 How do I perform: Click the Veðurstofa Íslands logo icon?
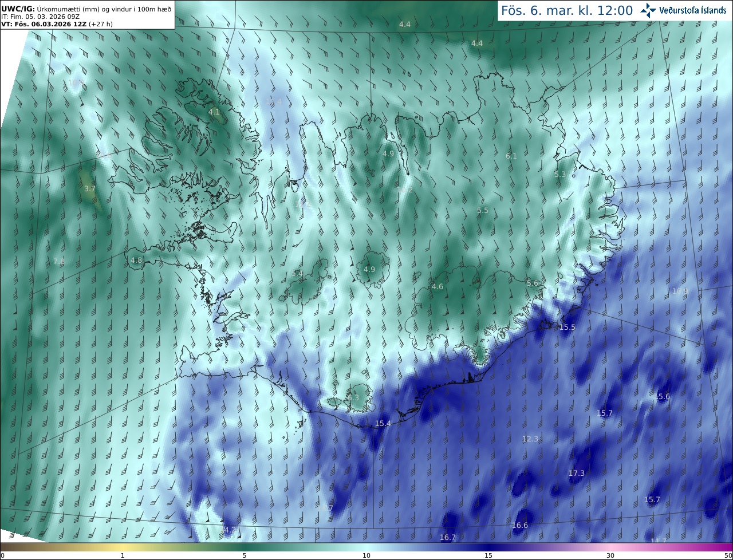click(648, 10)
